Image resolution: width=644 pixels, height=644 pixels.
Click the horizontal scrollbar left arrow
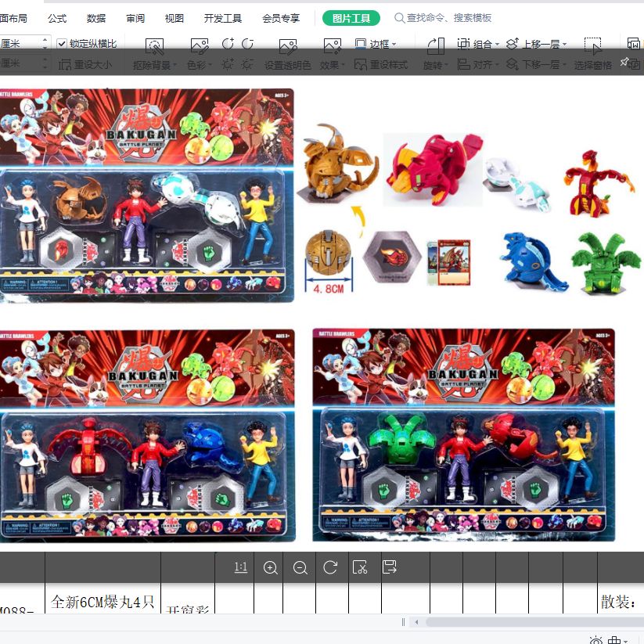pyautogui.click(x=417, y=622)
